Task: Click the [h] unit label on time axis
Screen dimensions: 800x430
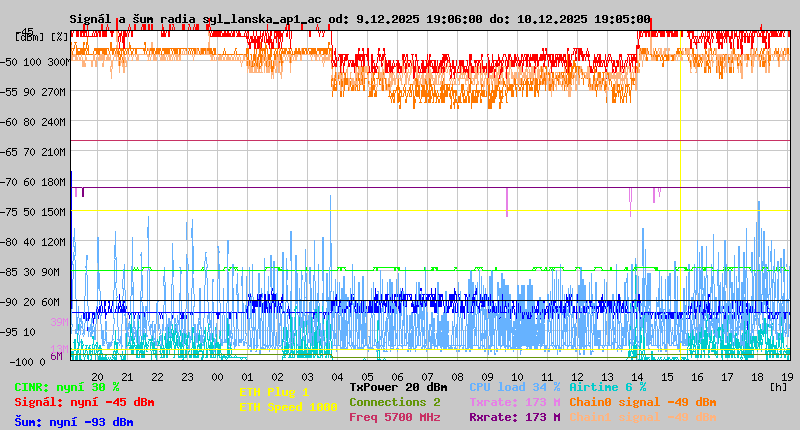Action: point(779,385)
